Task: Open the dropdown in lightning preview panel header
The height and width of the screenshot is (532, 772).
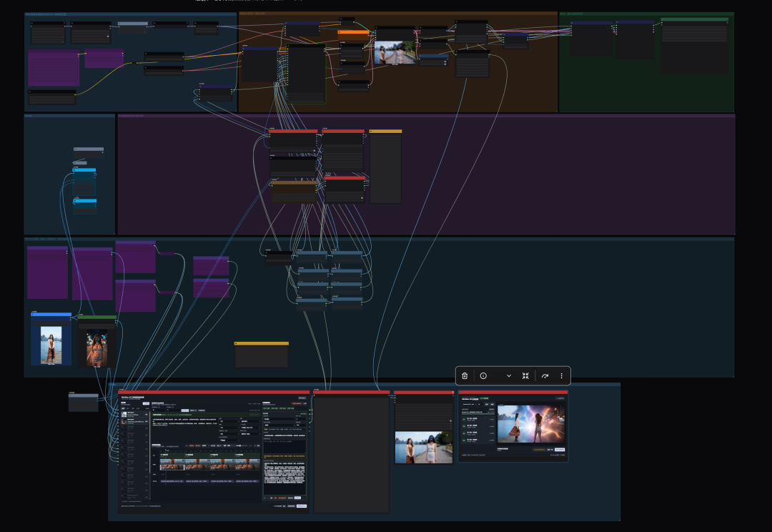Action: point(469,405)
